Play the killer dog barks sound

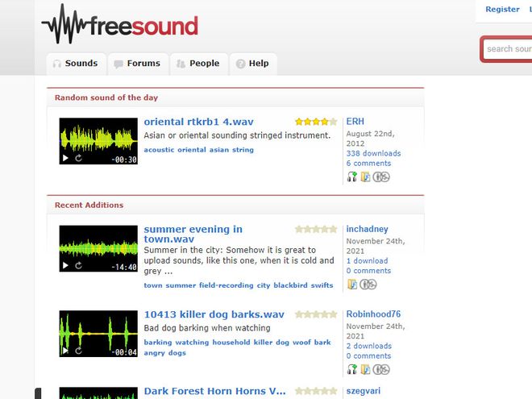coord(65,351)
